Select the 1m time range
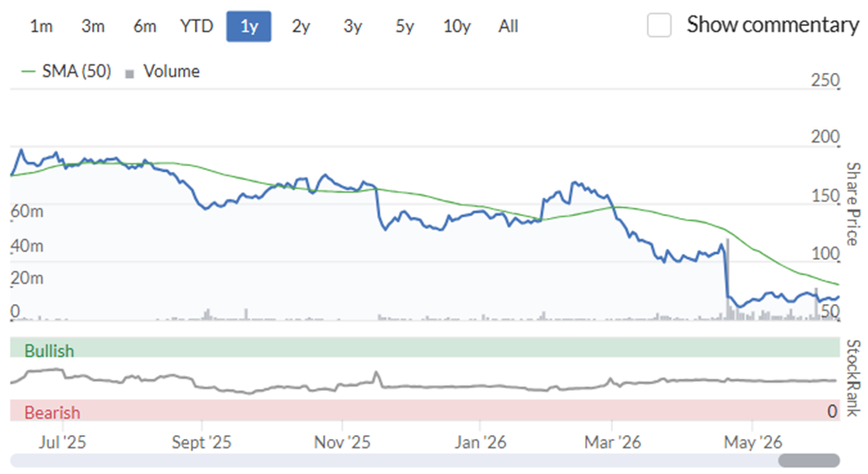The height and width of the screenshot is (474, 868). click(x=42, y=26)
